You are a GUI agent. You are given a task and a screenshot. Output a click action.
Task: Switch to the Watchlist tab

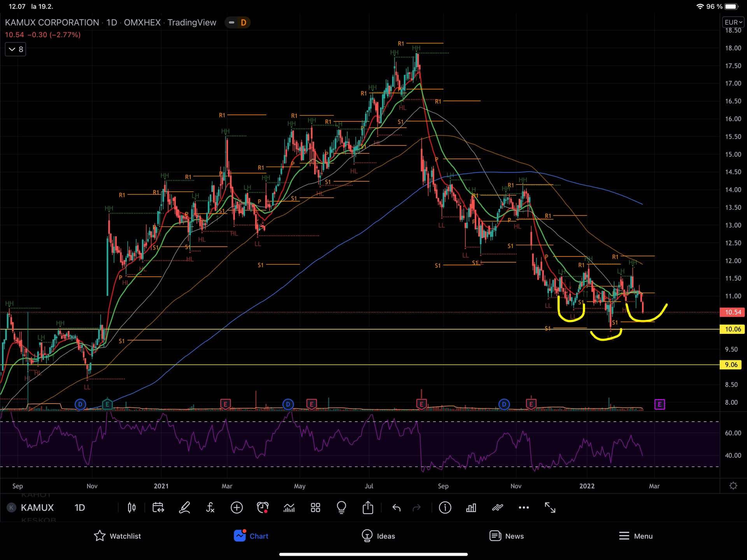click(117, 536)
